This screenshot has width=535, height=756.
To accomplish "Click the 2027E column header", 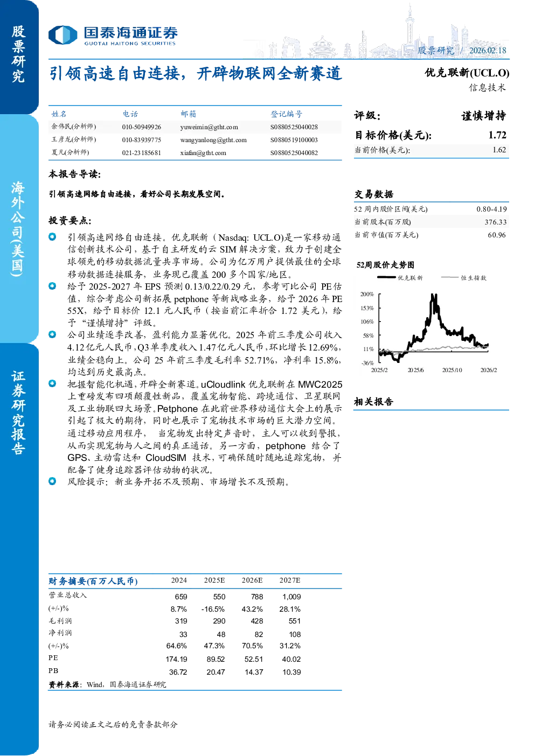I will click(290, 580).
